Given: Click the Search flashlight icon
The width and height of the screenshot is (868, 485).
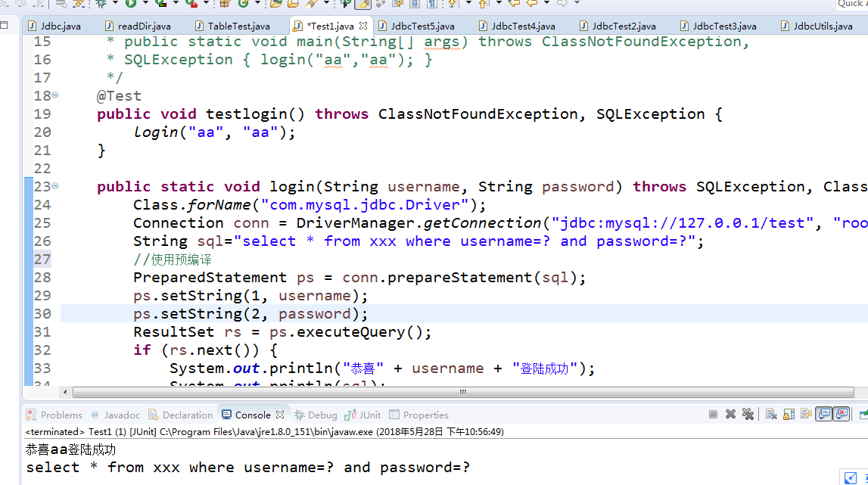Looking at the screenshot, I should [313, 3].
